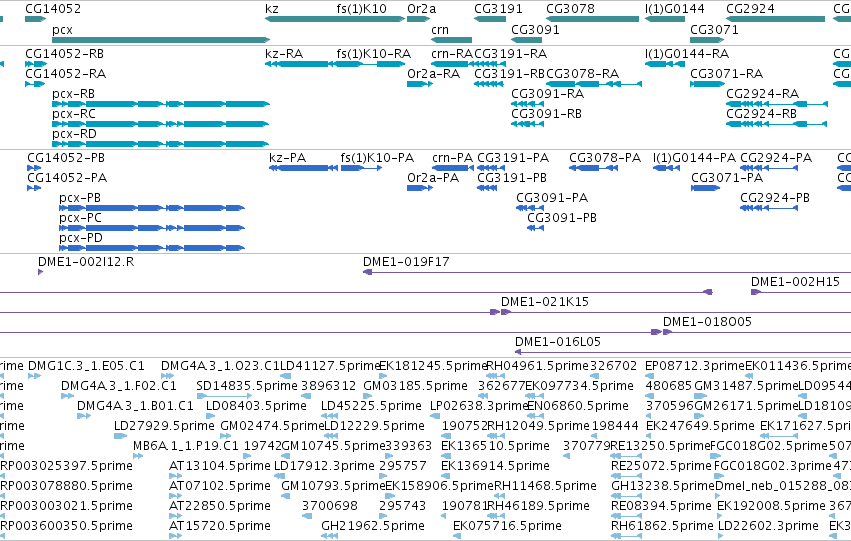
Task: Select the fs(1)K10-PA protein
Action: tap(361, 168)
